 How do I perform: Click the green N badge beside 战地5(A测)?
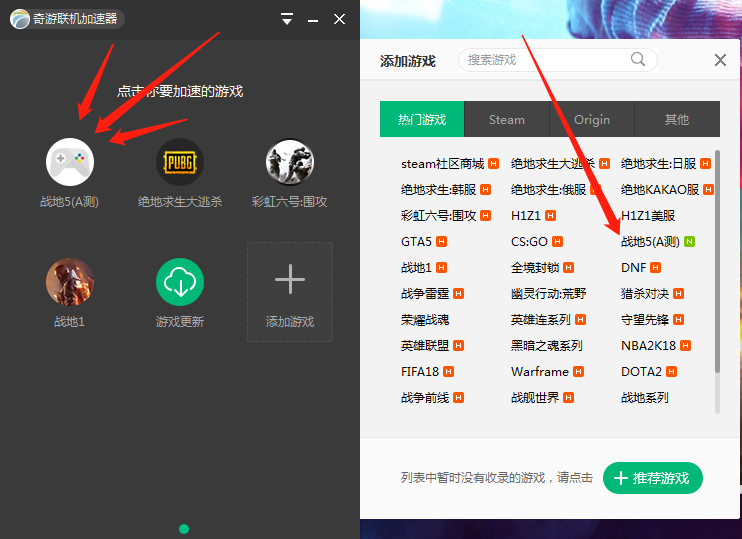tap(689, 242)
